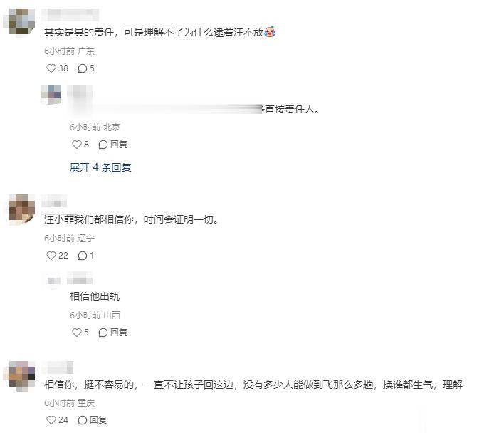Reply to the Chongqing comment

click(x=93, y=420)
